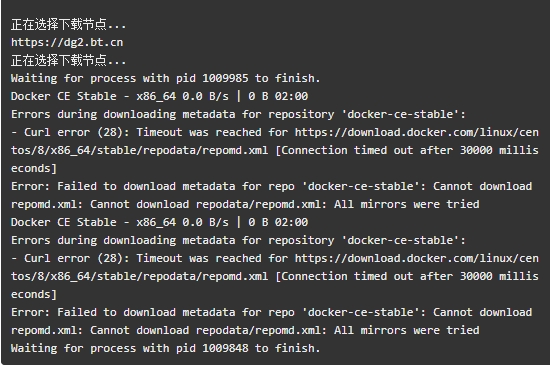Click the first 'All mirrors were tried' text

[x=407, y=204]
